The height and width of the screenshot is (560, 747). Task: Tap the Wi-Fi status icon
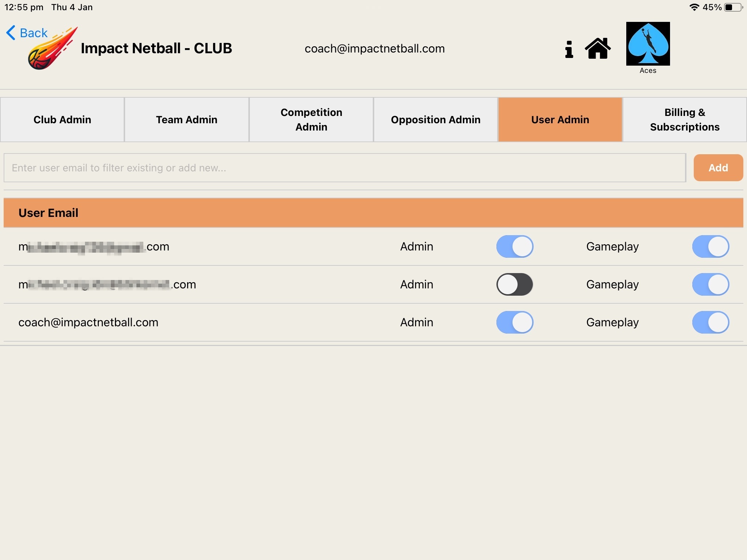694,7
